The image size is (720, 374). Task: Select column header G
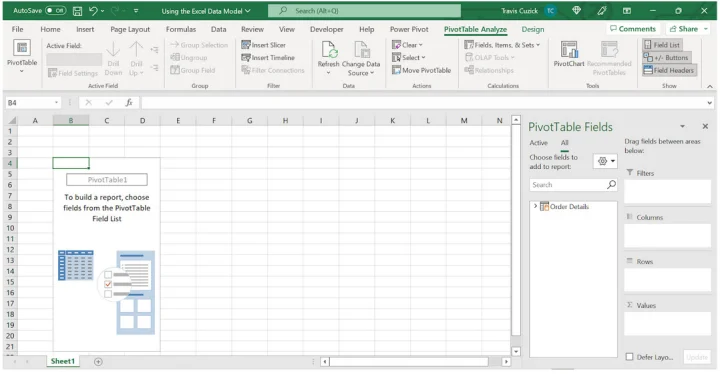(x=249, y=120)
